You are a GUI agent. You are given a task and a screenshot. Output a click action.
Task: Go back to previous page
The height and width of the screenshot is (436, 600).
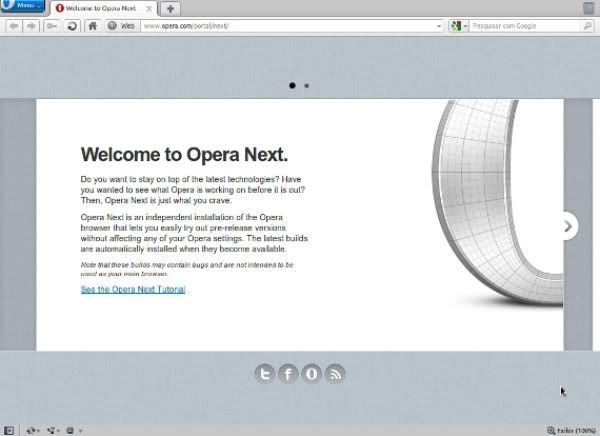[14, 26]
